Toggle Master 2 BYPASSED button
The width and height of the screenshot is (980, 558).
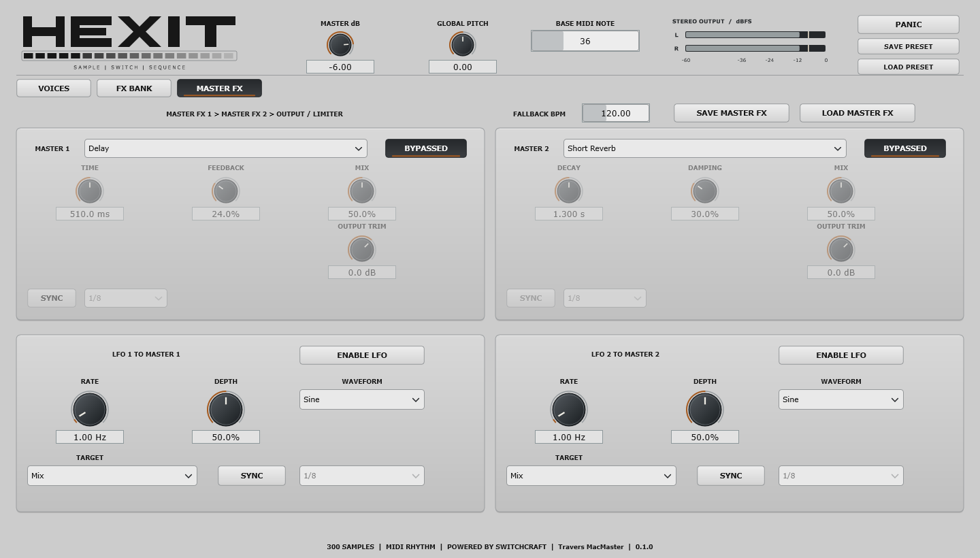(x=905, y=148)
